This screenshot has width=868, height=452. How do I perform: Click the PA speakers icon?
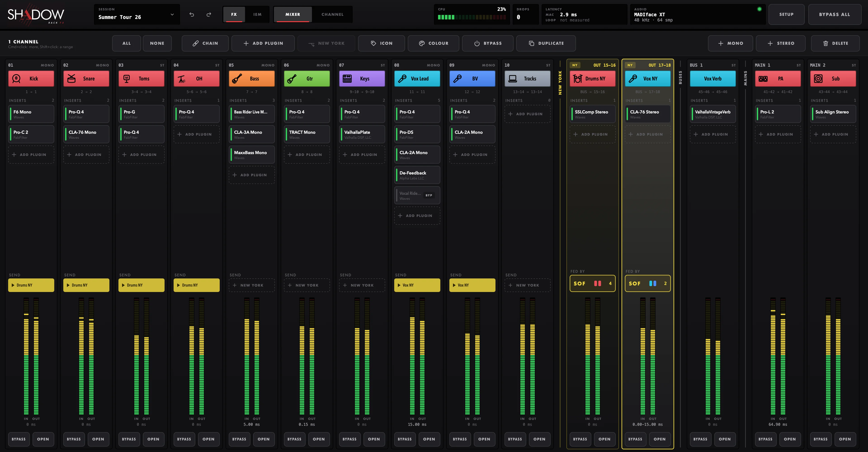pos(763,78)
